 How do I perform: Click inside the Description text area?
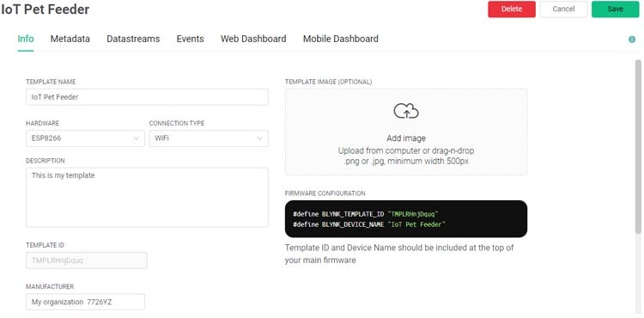point(147,197)
